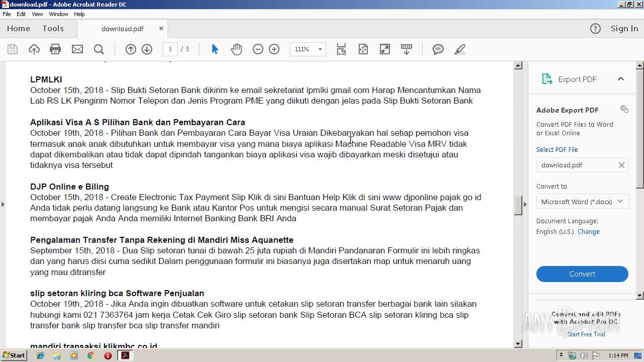Click the document vertical scrollbar thumb

[x=518, y=205]
